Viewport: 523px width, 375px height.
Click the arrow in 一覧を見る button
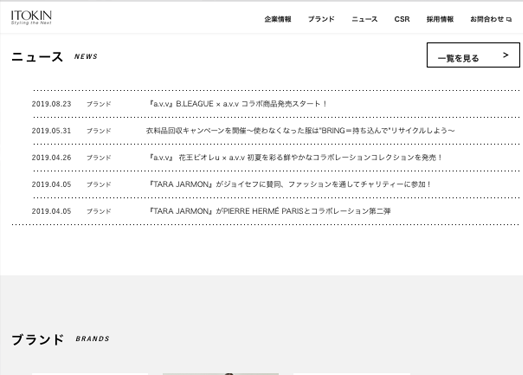click(506, 55)
